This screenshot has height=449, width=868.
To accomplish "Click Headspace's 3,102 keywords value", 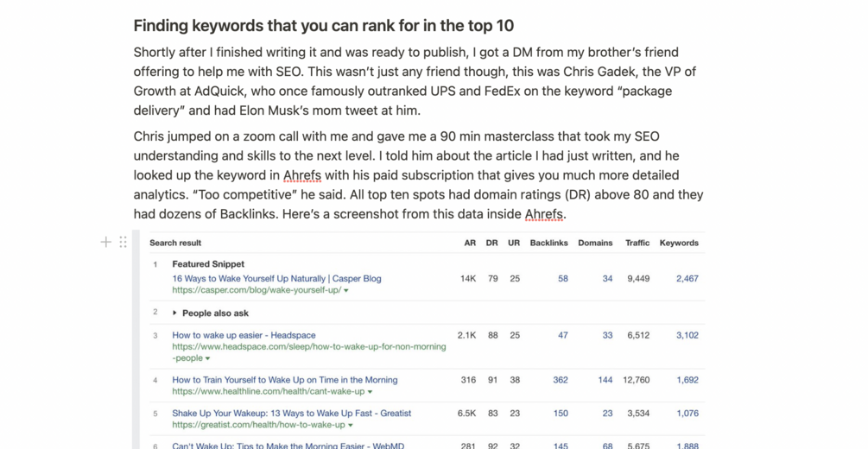I will [687, 335].
